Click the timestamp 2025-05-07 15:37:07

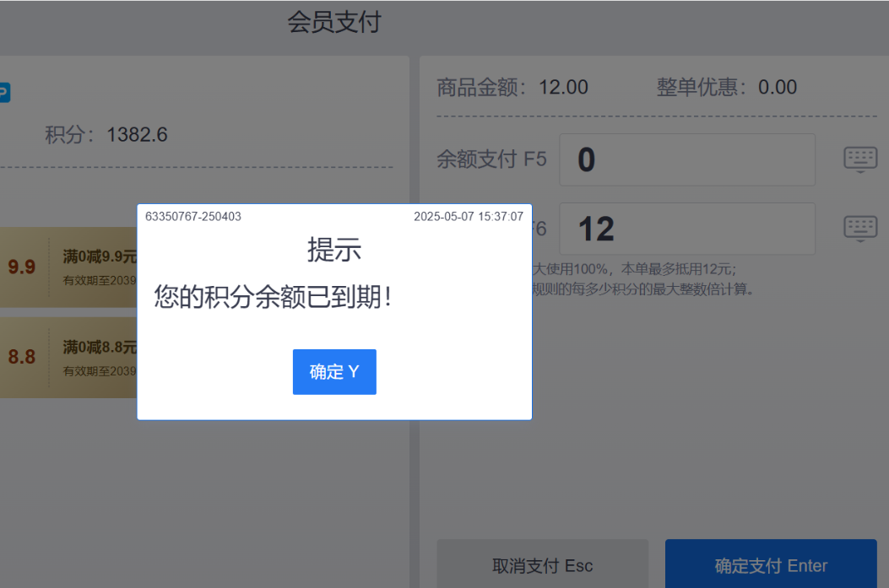point(469,217)
